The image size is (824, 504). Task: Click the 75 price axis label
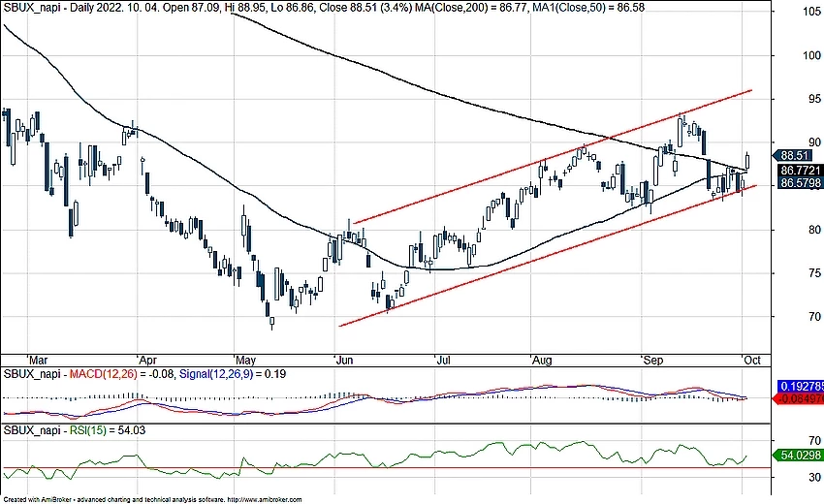814,273
